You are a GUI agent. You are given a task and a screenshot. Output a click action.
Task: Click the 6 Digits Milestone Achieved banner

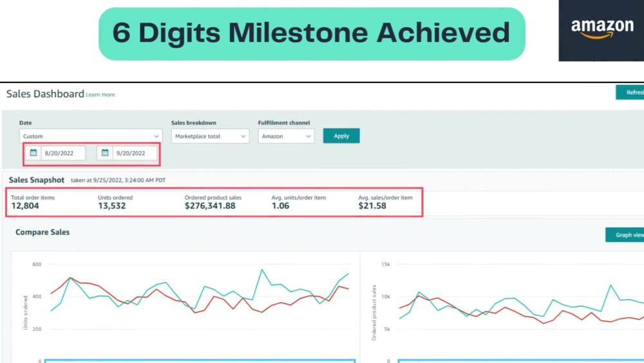point(312,34)
